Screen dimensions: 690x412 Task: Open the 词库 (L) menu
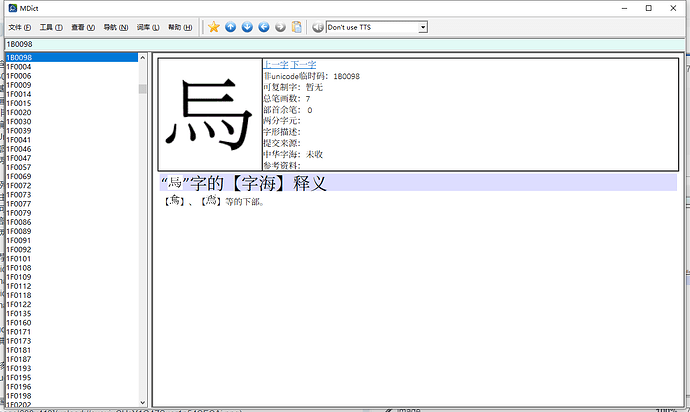click(x=148, y=27)
